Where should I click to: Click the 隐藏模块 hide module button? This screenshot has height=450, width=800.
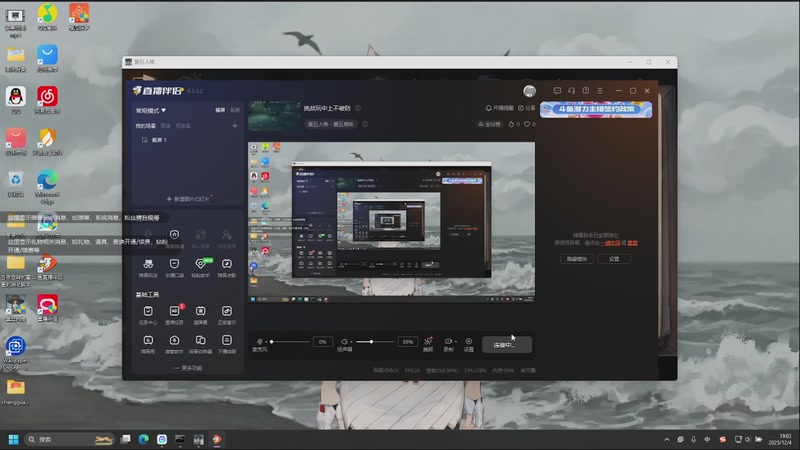click(x=577, y=259)
